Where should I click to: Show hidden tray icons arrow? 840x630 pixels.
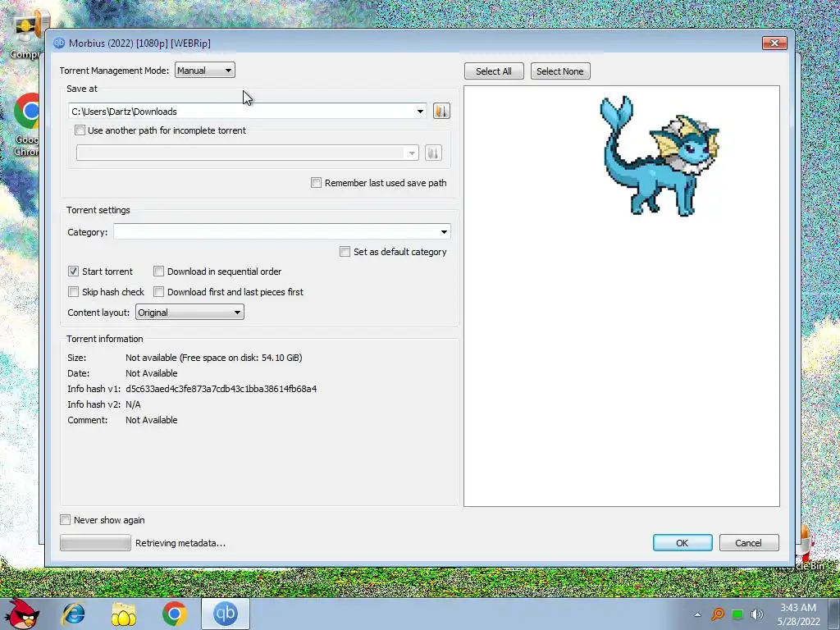click(x=697, y=614)
